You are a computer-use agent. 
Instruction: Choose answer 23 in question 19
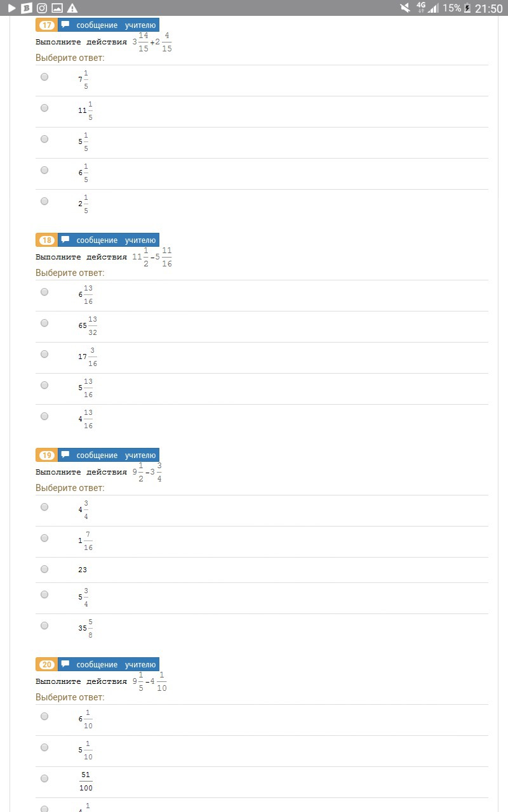(44, 569)
